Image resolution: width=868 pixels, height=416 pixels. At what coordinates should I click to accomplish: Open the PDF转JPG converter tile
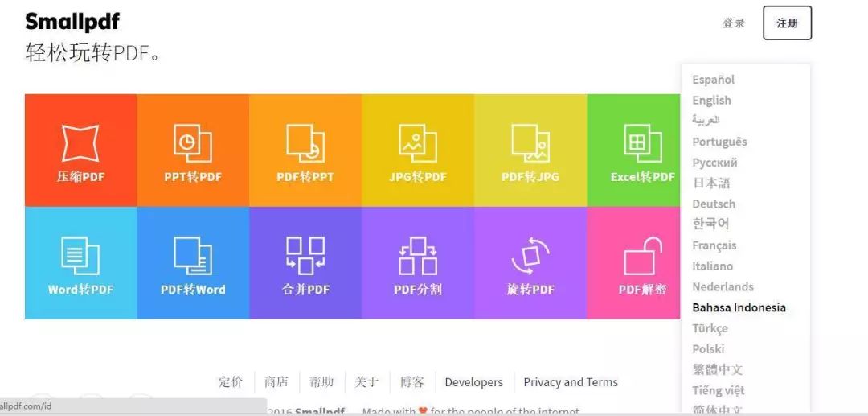tap(530, 150)
